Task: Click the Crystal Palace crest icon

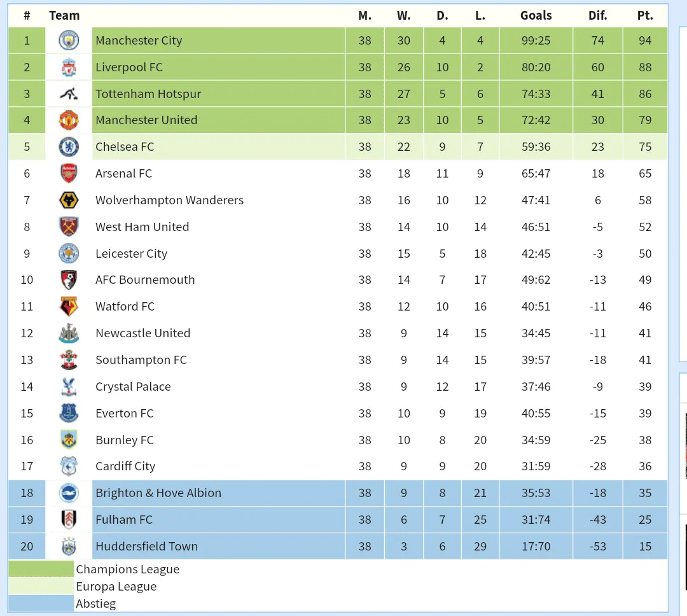Action: pyautogui.click(x=69, y=387)
